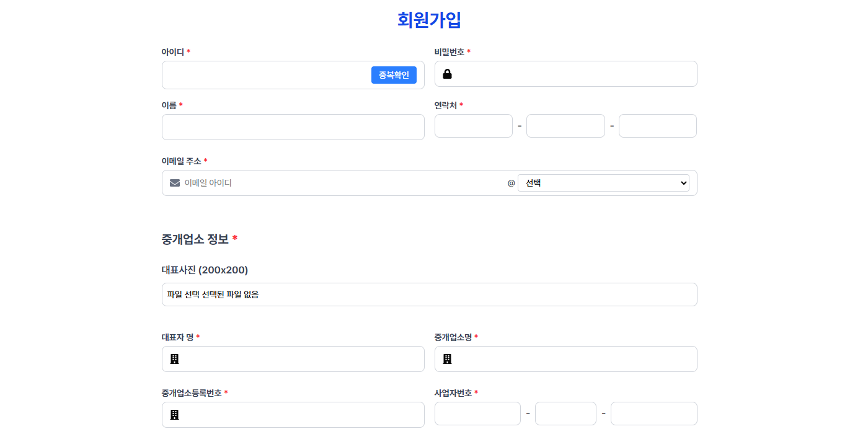Click building icon in 대표자 명 field
868x434 pixels.
[175, 359]
